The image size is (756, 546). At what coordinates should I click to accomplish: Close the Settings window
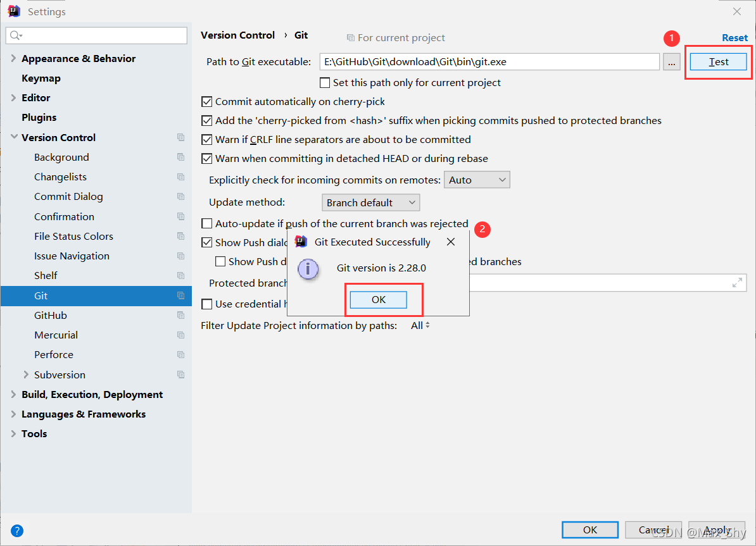coord(737,11)
